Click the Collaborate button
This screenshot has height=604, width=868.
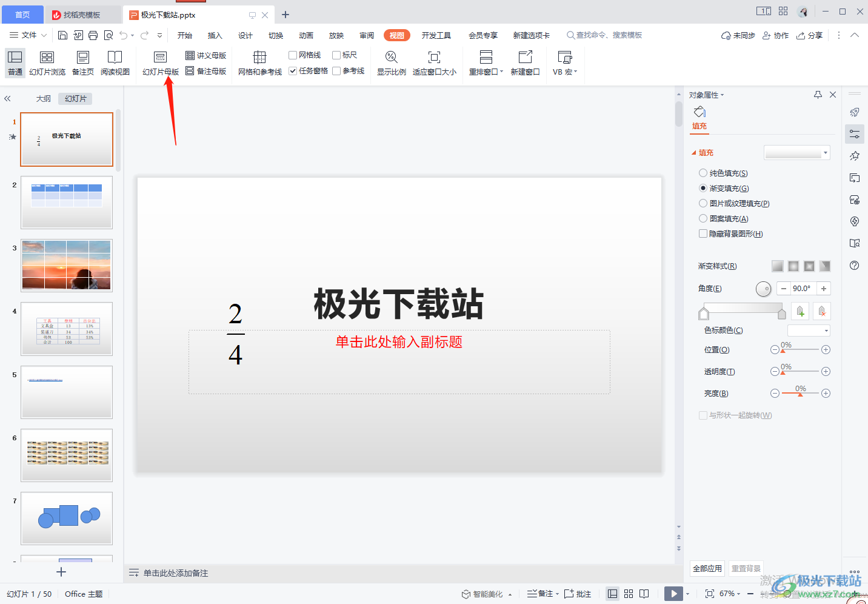click(776, 35)
